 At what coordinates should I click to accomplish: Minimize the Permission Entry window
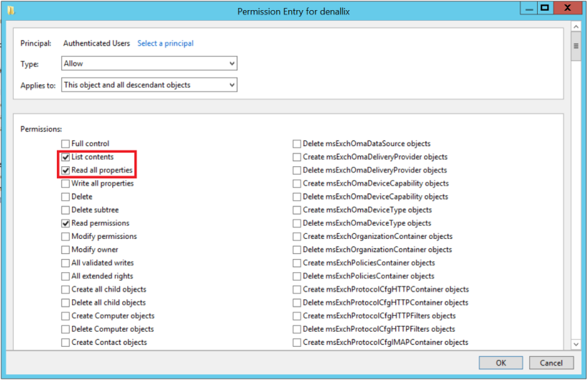coord(529,8)
